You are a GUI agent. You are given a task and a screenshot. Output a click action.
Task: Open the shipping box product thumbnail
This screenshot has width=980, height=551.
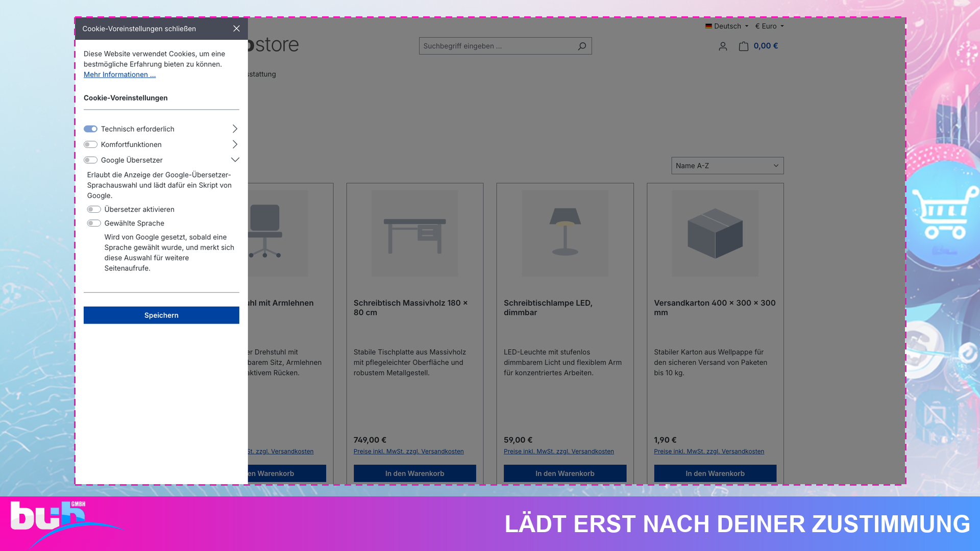click(715, 234)
